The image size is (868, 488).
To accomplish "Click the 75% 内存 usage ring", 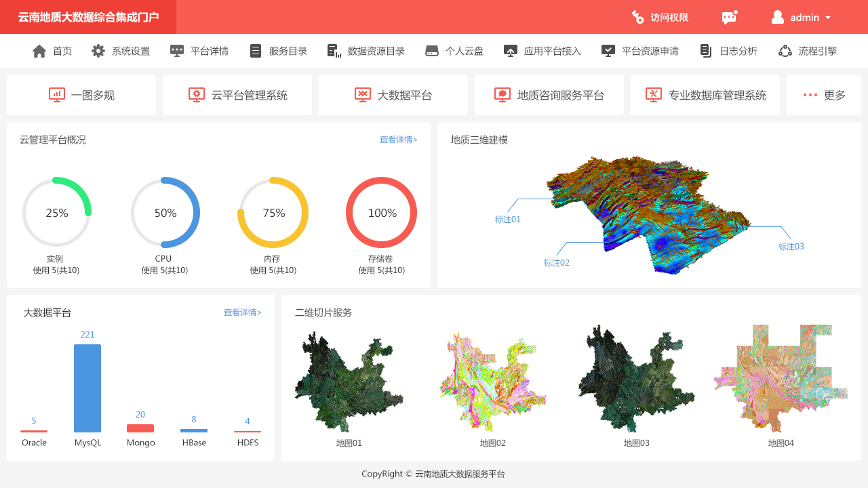I will tap(274, 212).
